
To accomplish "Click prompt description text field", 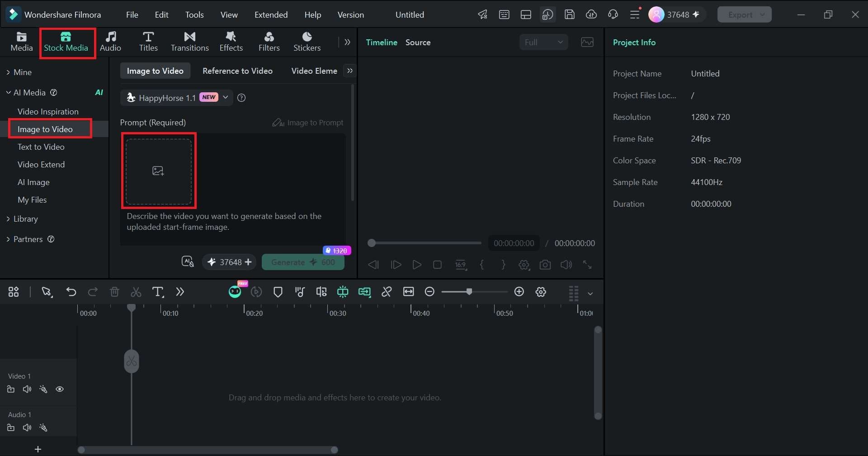I will [x=233, y=222].
